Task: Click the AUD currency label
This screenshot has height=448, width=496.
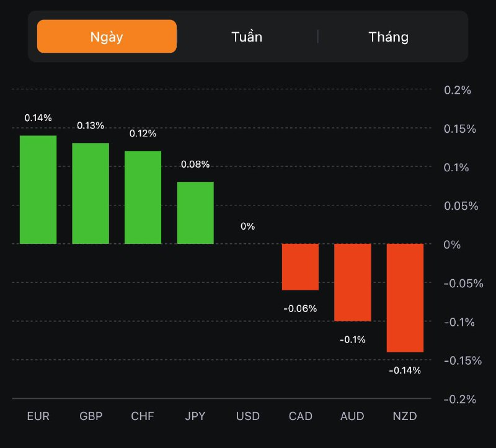Action: click(x=353, y=416)
